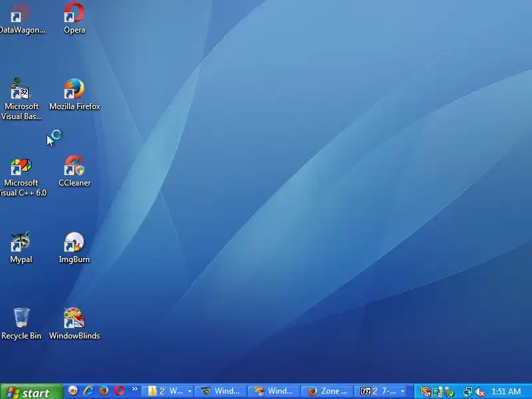Open the Start menu
The width and height of the screenshot is (532, 399).
point(31,392)
